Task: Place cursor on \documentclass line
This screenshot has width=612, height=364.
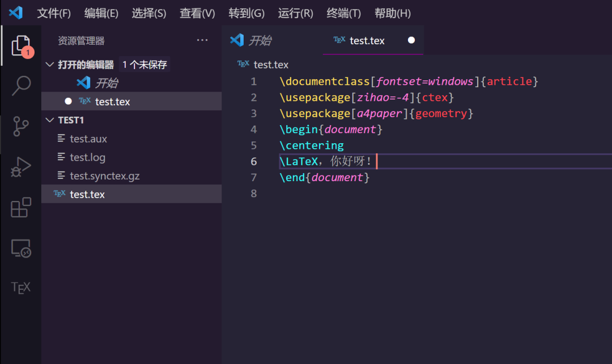Action: click(x=409, y=82)
